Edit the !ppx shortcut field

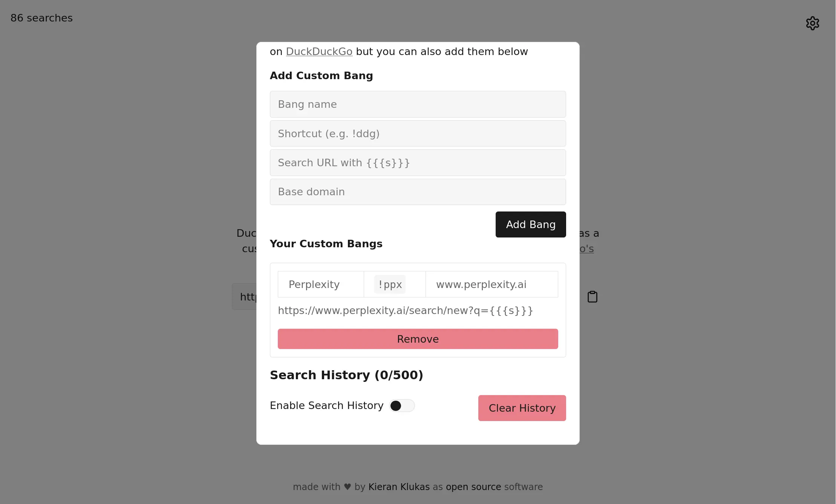[x=390, y=284]
